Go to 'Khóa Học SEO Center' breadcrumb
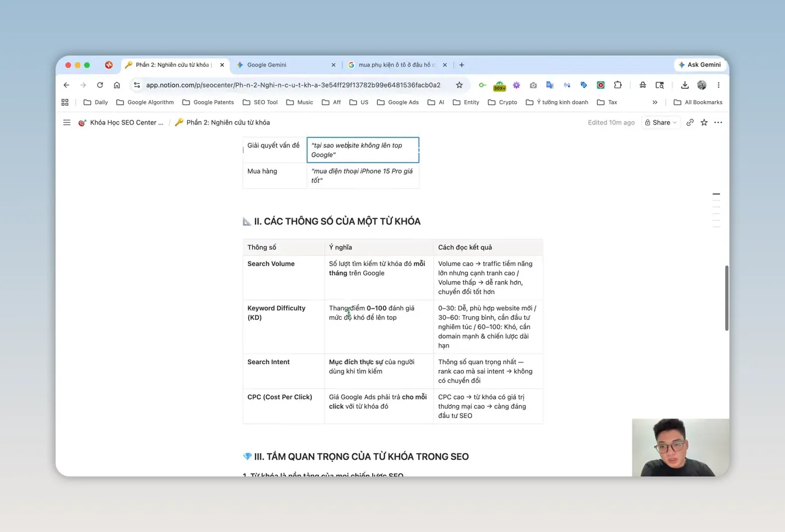Screen dimensions: 785x532 point(121,122)
